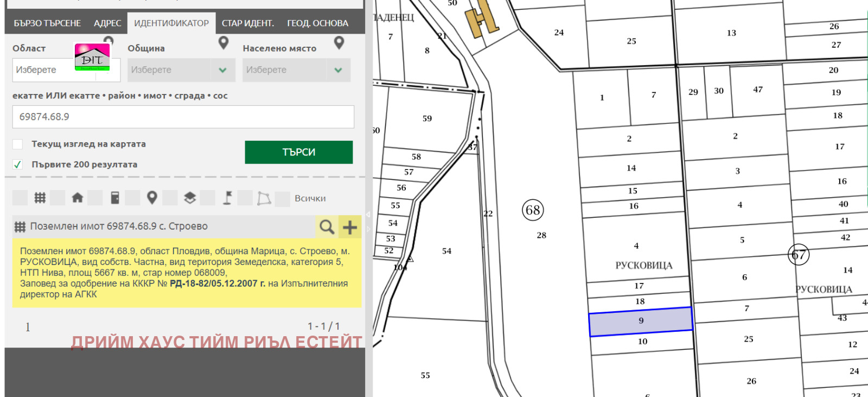Viewport: 868px width, 397px height.
Task: Switch to the 'БЪРЗО ТЪРСЕНЕ' tab
Action: 47,23
